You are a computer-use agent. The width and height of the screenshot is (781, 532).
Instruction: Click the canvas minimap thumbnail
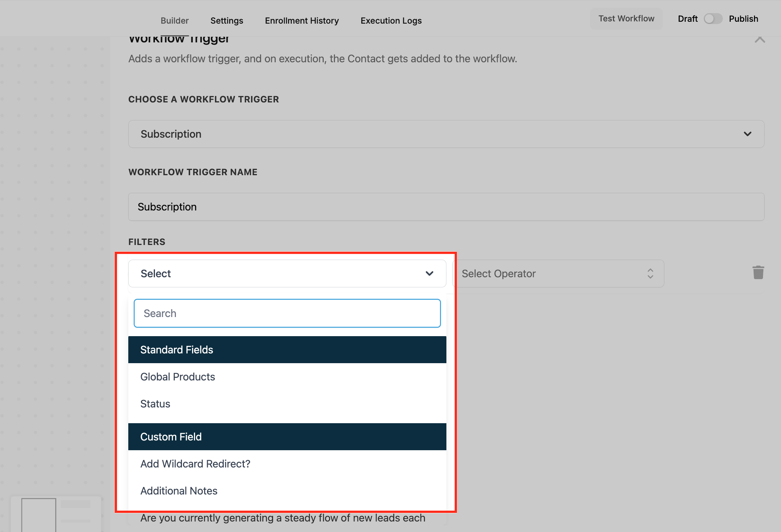[x=56, y=514]
